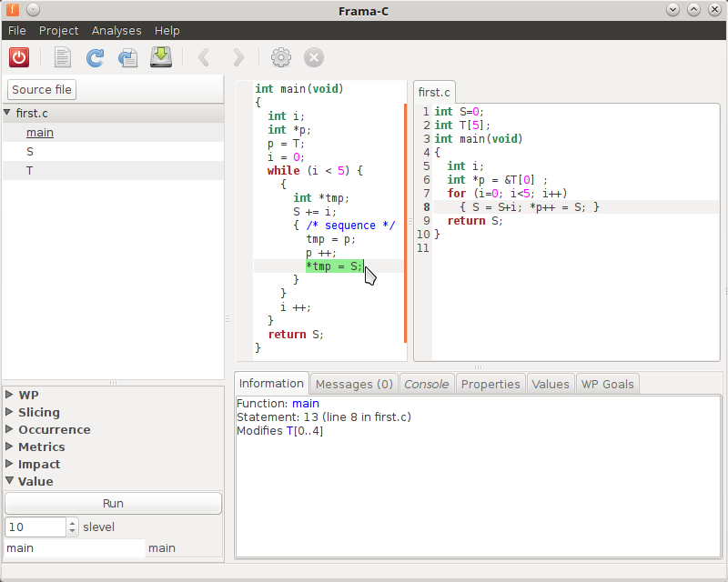Click the return S; statement in normalized code
This screenshot has height=582, width=728.
point(295,334)
